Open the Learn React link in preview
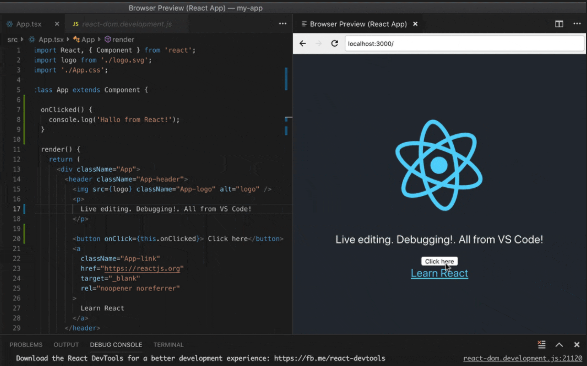This screenshot has height=366, width=587. (x=439, y=273)
